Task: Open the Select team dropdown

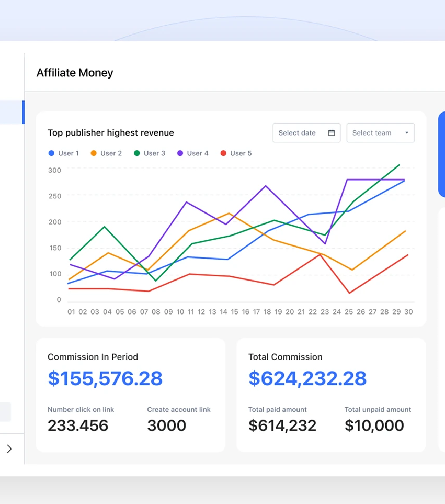Action: [x=380, y=133]
